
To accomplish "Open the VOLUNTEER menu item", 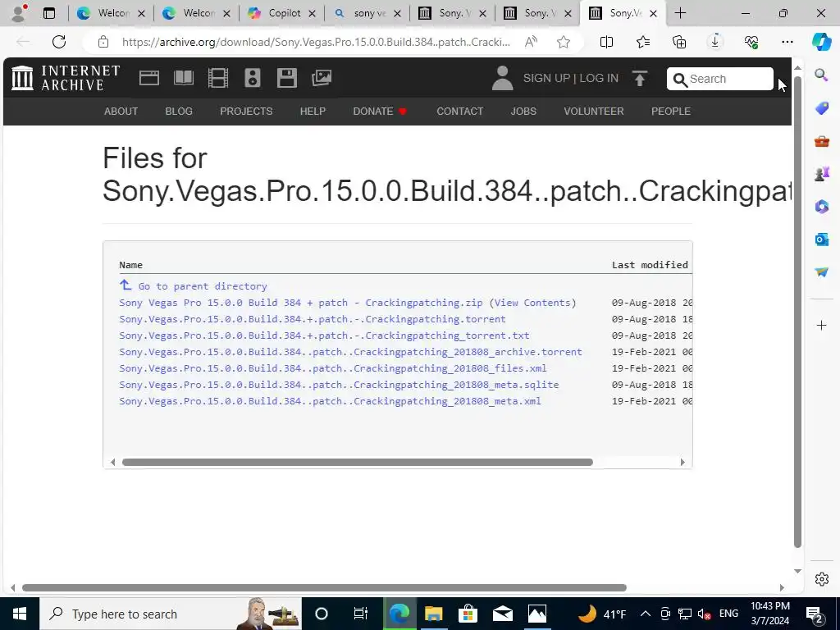I will pyautogui.click(x=594, y=112).
